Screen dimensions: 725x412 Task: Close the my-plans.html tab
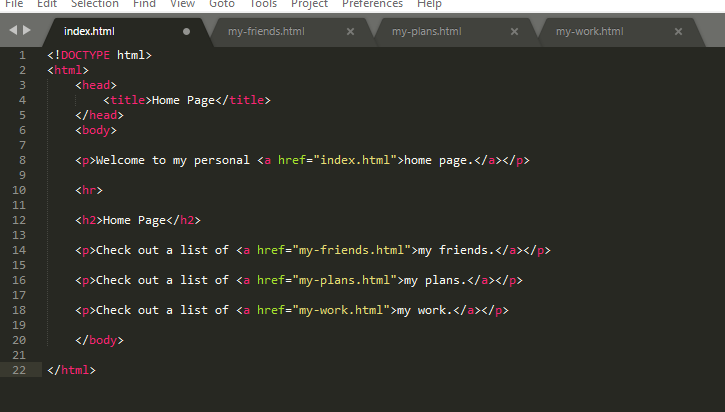pos(514,31)
